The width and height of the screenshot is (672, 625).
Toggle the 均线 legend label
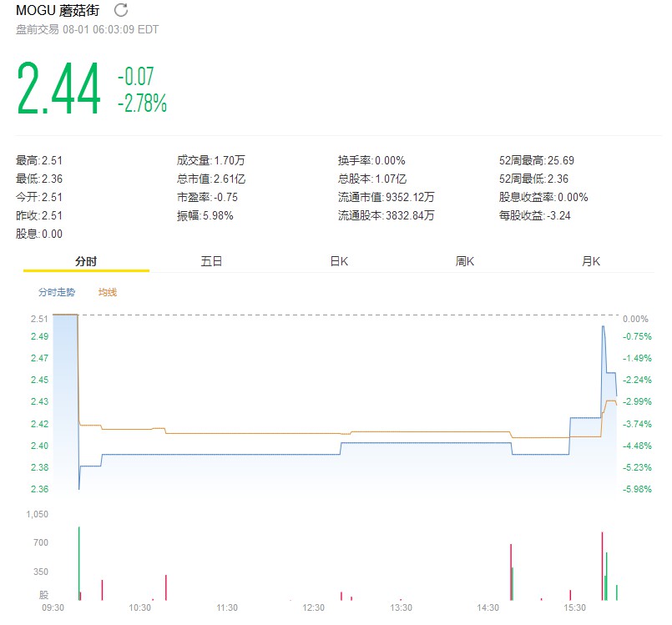(108, 292)
